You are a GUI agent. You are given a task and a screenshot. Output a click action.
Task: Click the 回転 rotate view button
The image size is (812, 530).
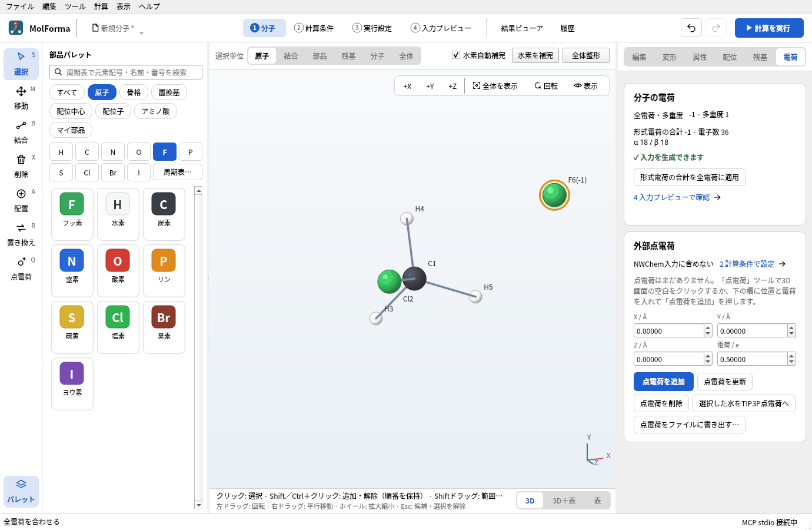[545, 86]
